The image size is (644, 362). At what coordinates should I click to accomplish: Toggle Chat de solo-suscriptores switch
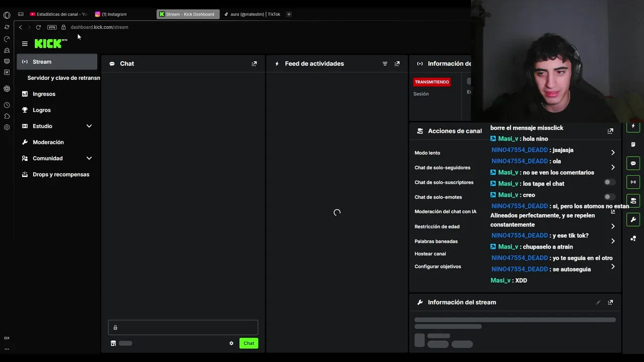pyautogui.click(x=609, y=182)
